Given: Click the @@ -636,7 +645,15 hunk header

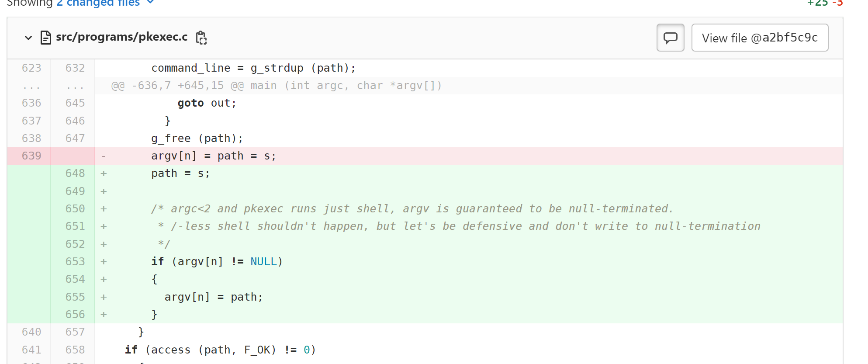Looking at the screenshot, I should (x=276, y=86).
